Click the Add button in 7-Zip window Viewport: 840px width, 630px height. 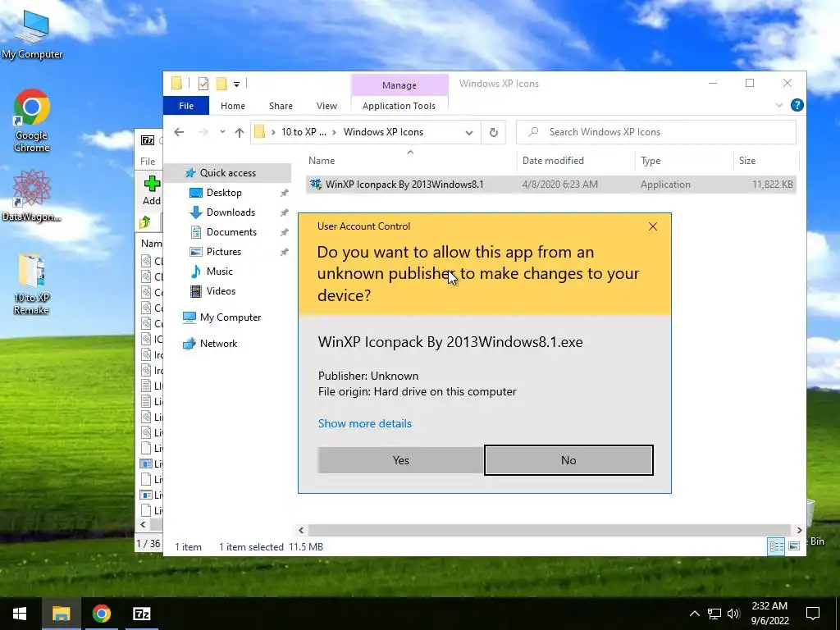pos(152,190)
